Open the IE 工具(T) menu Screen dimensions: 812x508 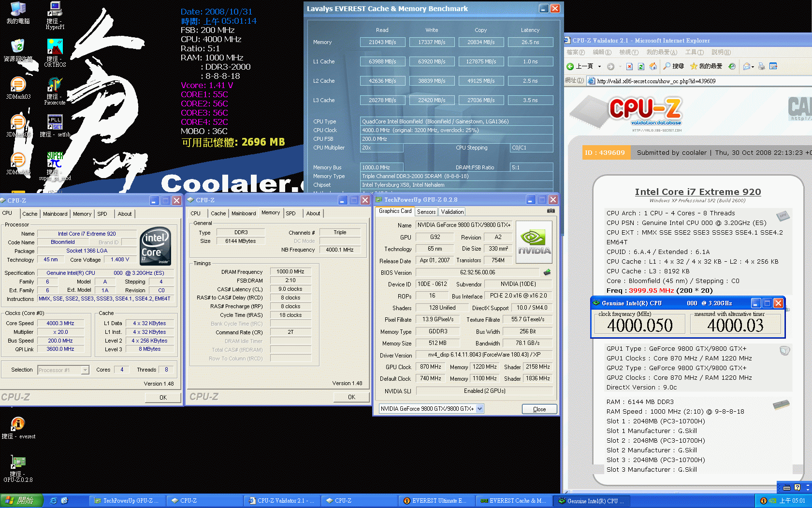coord(694,52)
